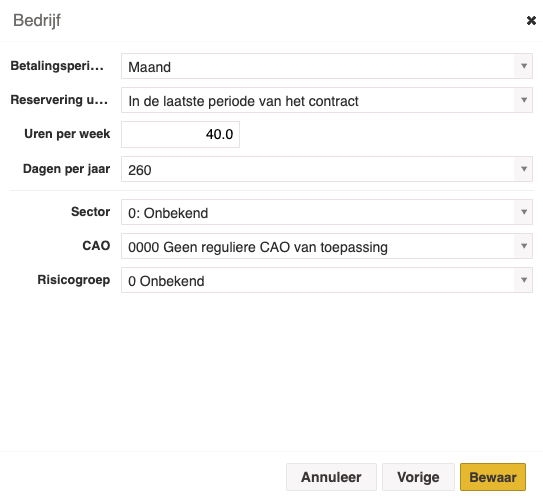Expand the Sector dropdown arrow

pyautogui.click(x=524, y=212)
